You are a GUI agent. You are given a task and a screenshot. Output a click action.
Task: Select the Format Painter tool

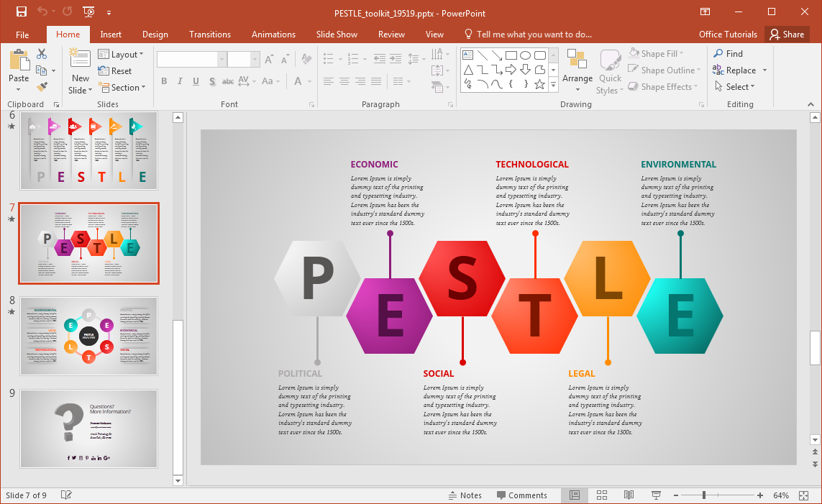tap(43, 86)
